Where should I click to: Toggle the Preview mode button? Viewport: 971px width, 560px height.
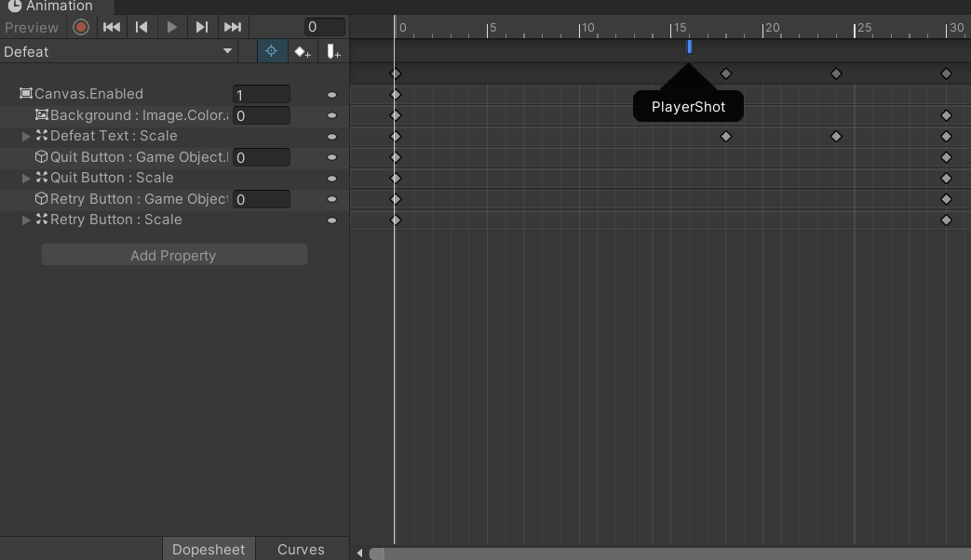pos(32,27)
